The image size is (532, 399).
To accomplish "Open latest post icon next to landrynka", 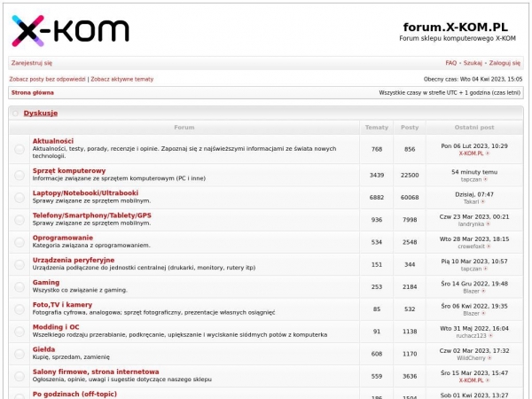I will (488, 224).
